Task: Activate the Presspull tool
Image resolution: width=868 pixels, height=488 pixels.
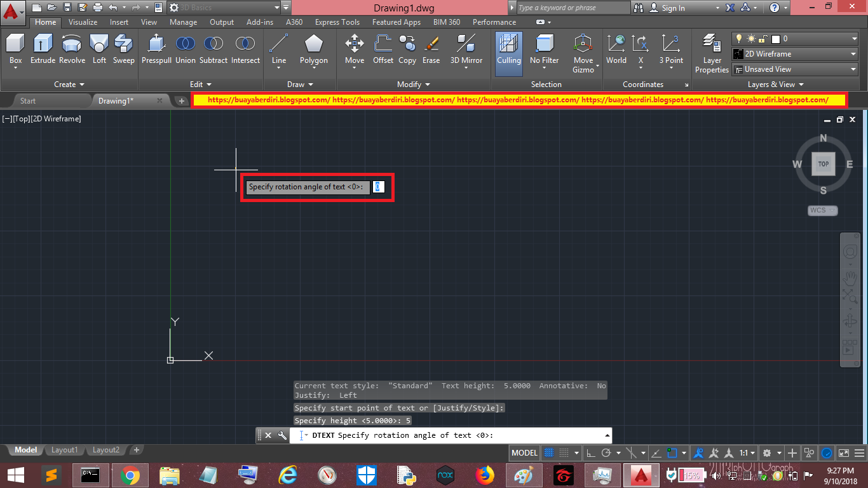Action: click(x=156, y=50)
